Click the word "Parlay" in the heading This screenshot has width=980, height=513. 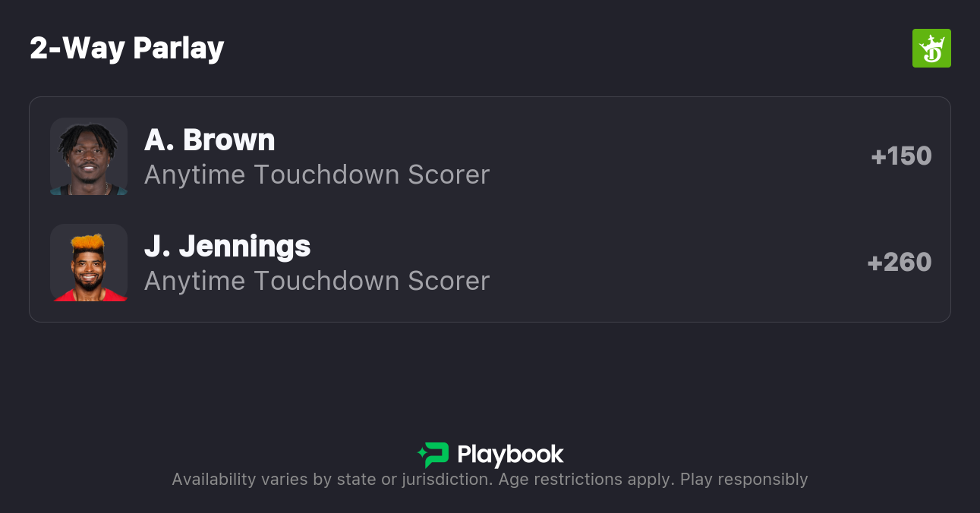click(178, 49)
